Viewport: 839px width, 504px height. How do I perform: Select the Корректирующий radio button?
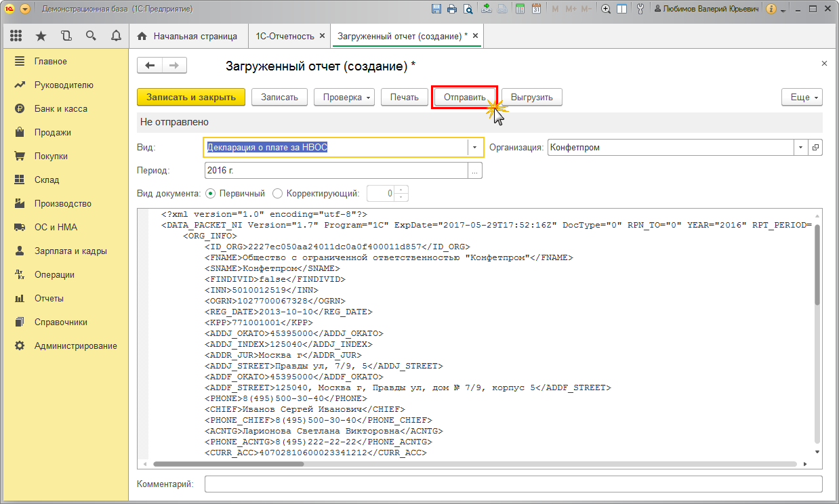pyautogui.click(x=279, y=194)
